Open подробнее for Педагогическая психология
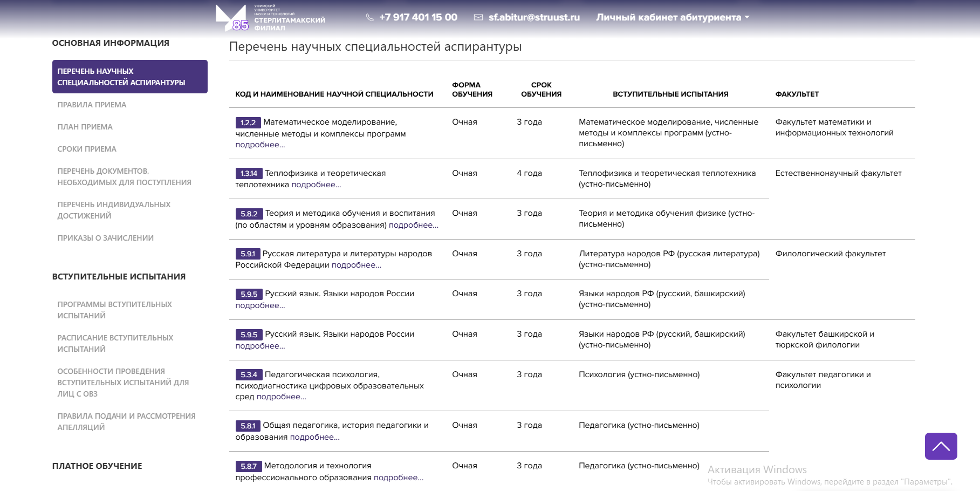 coord(281,397)
